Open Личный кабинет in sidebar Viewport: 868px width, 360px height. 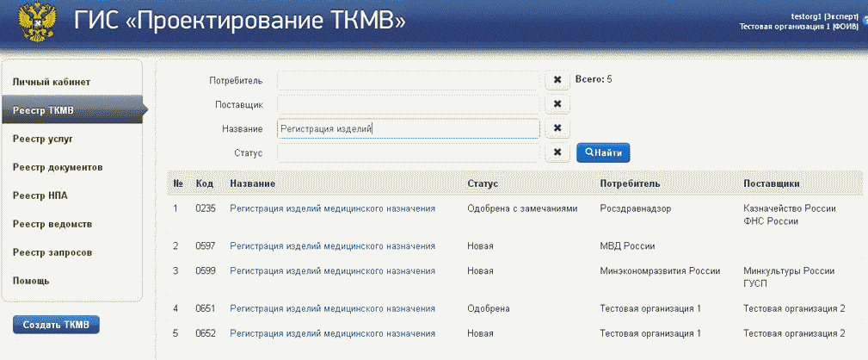pyautogui.click(x=52, y=83)
